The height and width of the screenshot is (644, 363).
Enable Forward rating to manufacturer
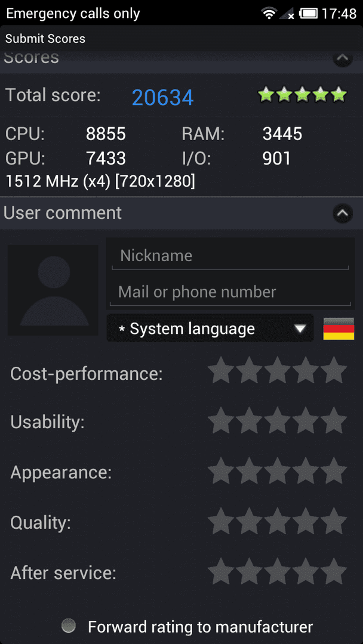pyautogui.click(x=69, y=626)
